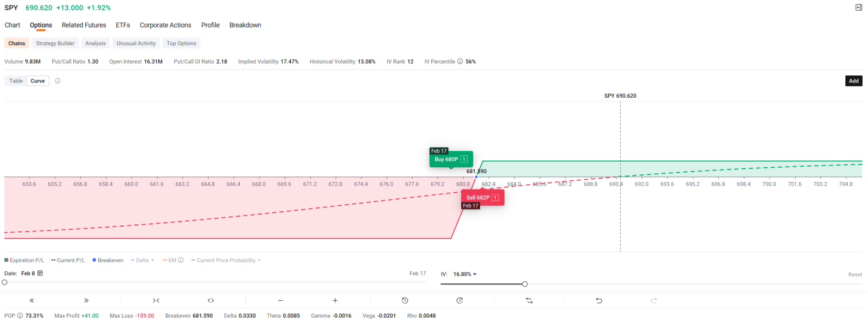Screen dimensions: 868x322
Task: Select the Chains sub-tab
Action: pyautogui.click(x=17, y=43)
